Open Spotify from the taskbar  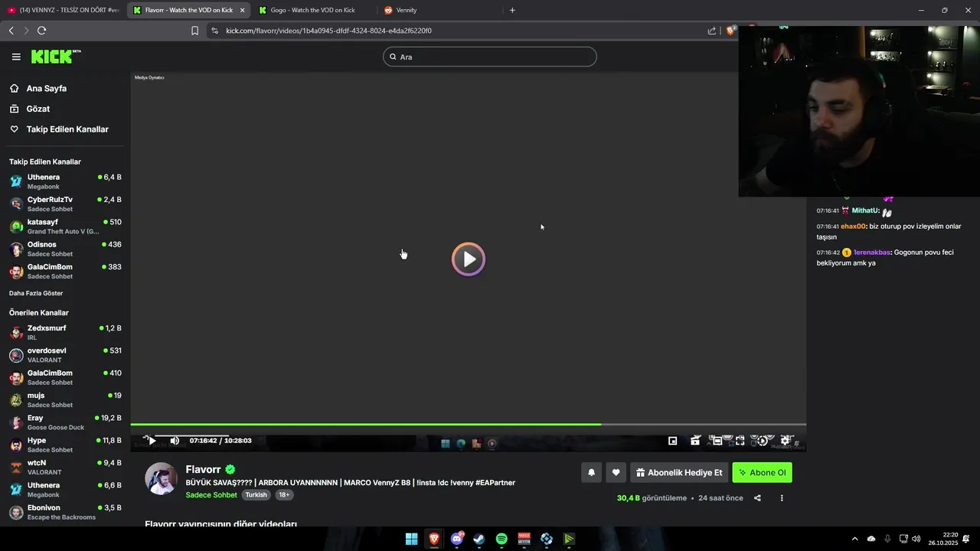tap(501, 539)
